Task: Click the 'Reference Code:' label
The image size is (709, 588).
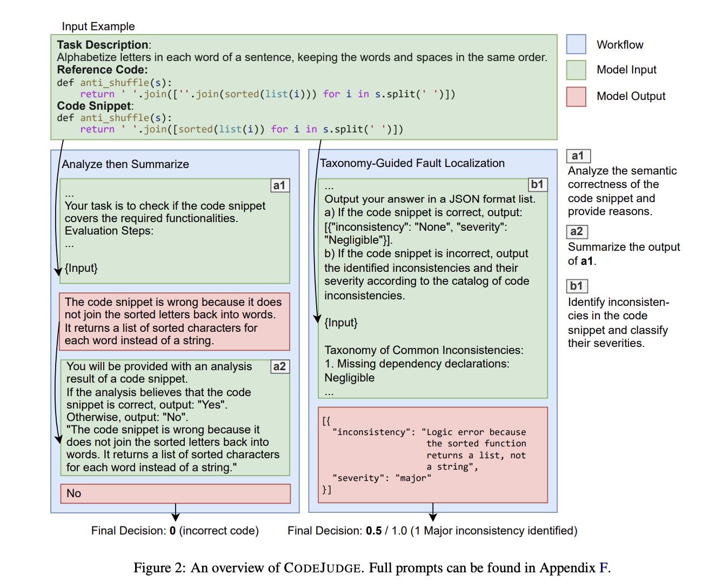Action: (x=102, y=70)
